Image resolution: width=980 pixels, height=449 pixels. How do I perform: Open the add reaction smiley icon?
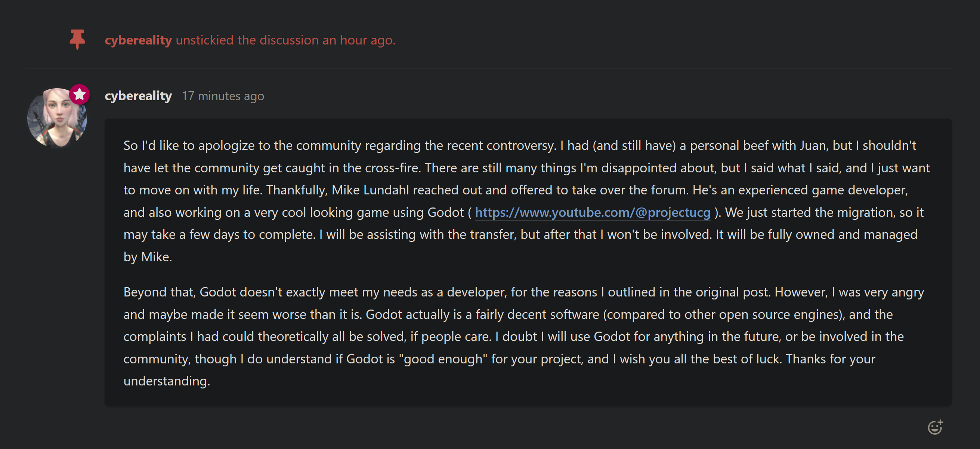(x=935, y=427)
